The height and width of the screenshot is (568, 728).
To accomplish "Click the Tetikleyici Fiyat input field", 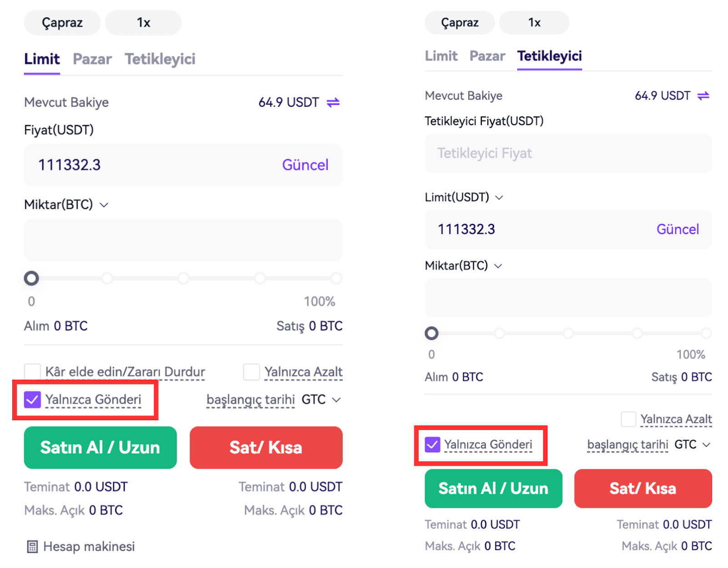I will [568, 154].
